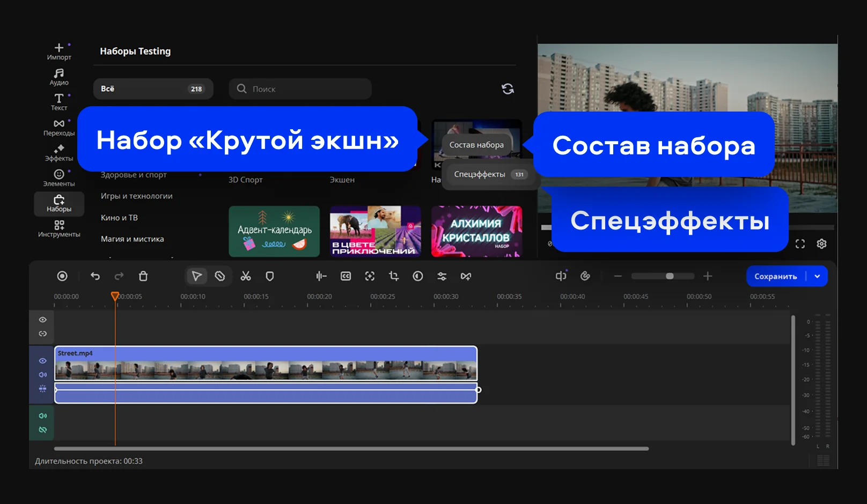Click the Сохранить button
867x504 pixels.
pyautogui.click(x=776, y=276)
